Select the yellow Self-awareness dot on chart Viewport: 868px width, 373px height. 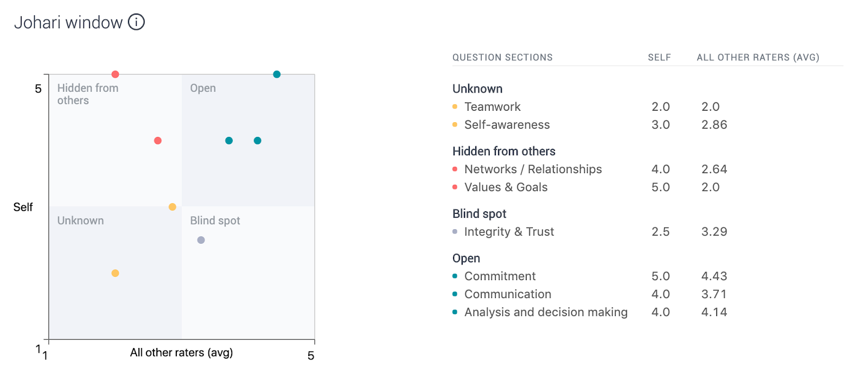[173, 207]
